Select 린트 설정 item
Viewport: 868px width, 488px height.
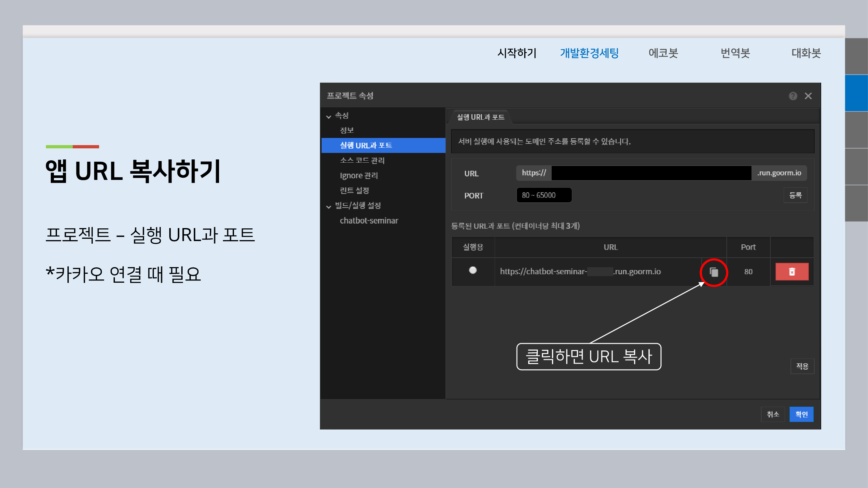click(x=354, y=191)
